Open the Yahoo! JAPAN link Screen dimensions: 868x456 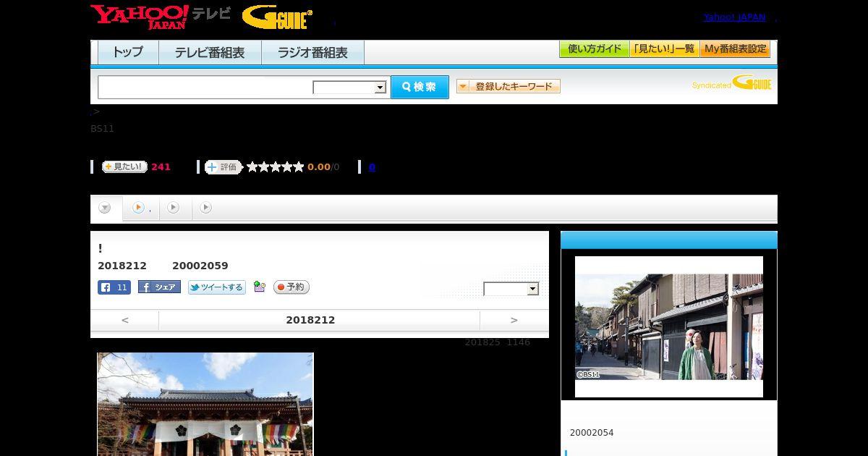(x=734, y=17)
